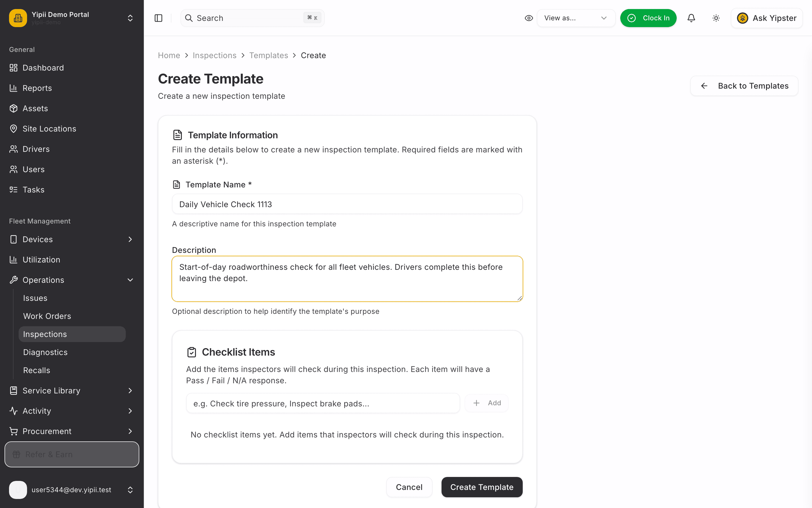Click the Activity pulse icon

(14, 411)
